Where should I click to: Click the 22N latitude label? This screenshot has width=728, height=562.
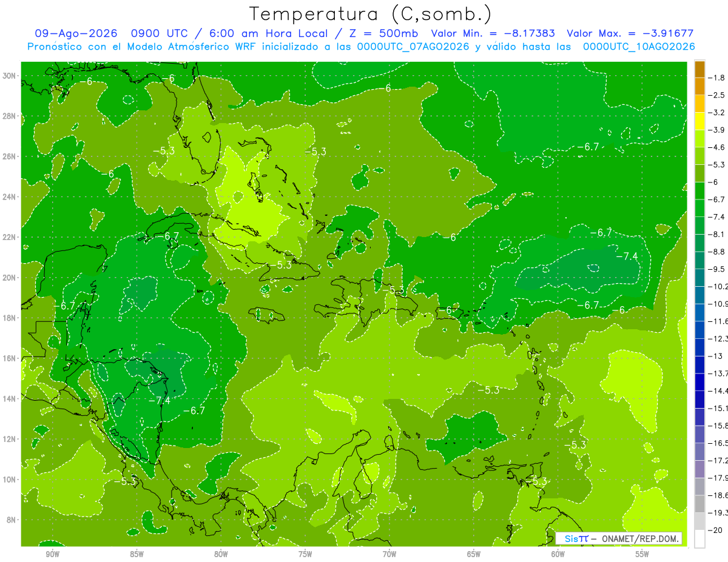[10, 237]
